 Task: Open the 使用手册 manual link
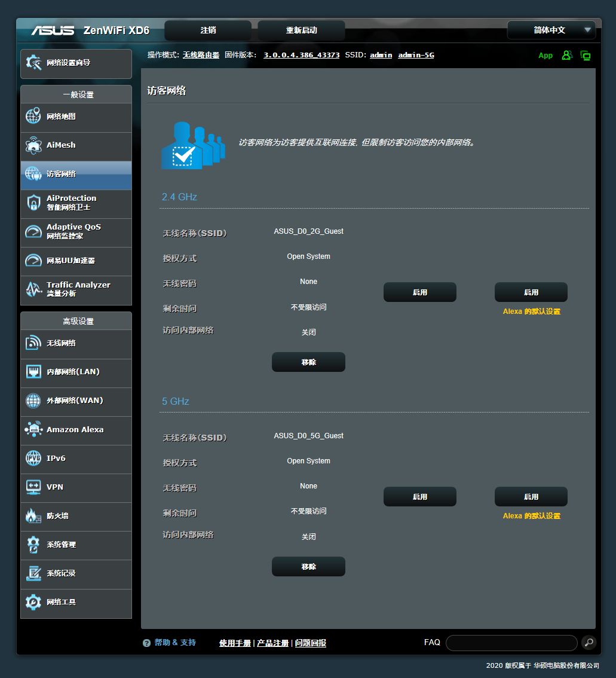coord(235,643)
